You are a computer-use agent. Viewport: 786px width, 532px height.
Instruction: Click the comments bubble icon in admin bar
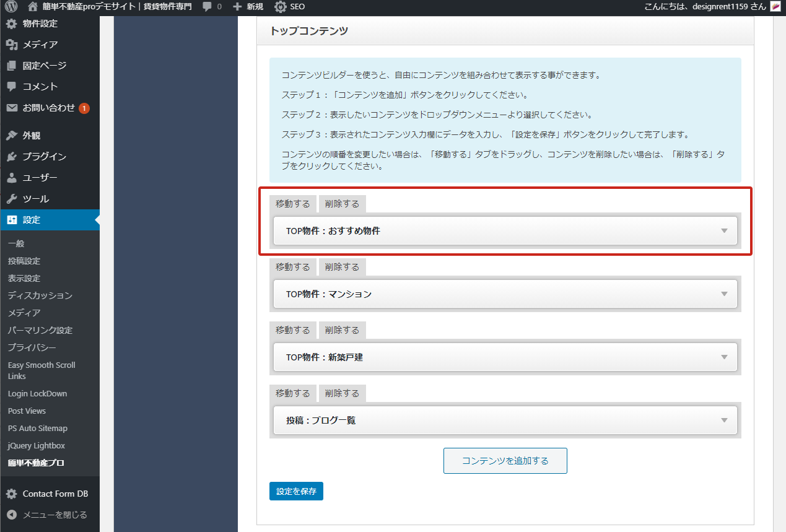(x=207, y=7)
